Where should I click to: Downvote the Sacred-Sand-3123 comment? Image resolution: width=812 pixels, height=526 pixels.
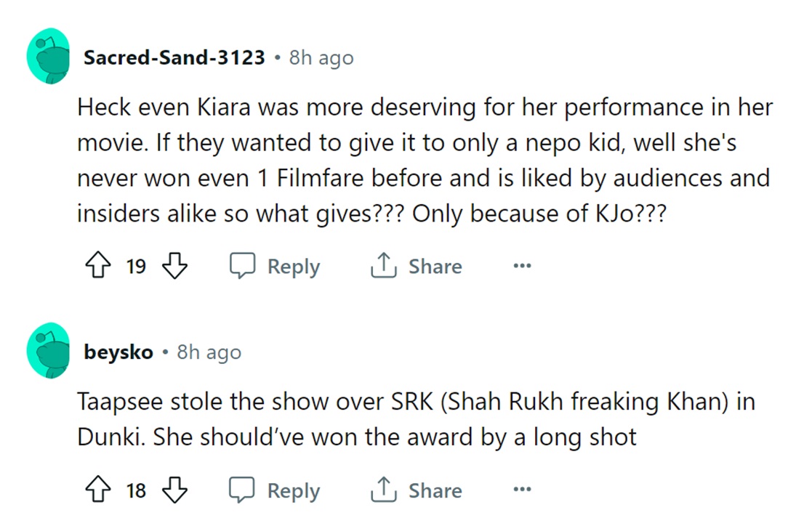[x=174, y=267]
